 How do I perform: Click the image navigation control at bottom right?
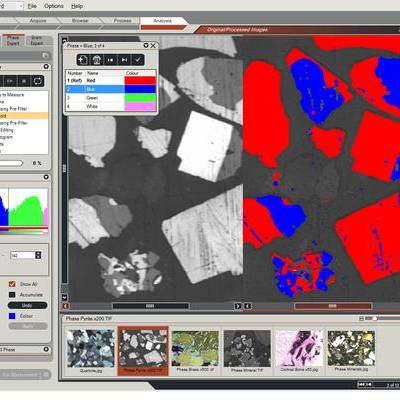point(365,385)
